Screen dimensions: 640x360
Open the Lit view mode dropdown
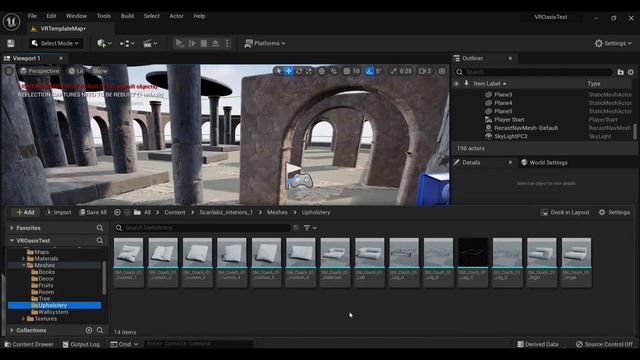point(76,71)
